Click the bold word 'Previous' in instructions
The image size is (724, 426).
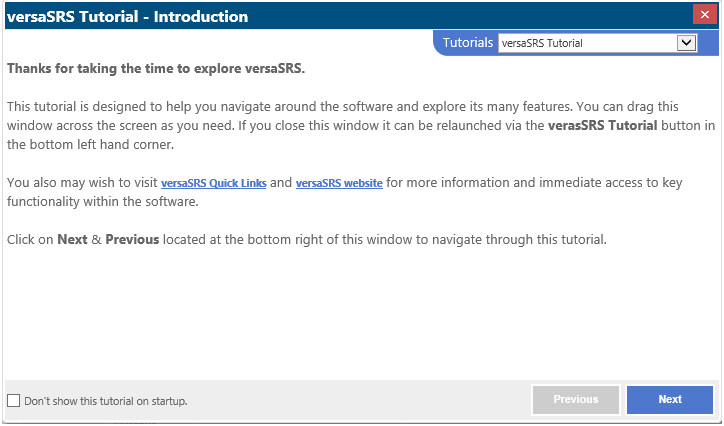pyautogui.click(x=132, y=240)
